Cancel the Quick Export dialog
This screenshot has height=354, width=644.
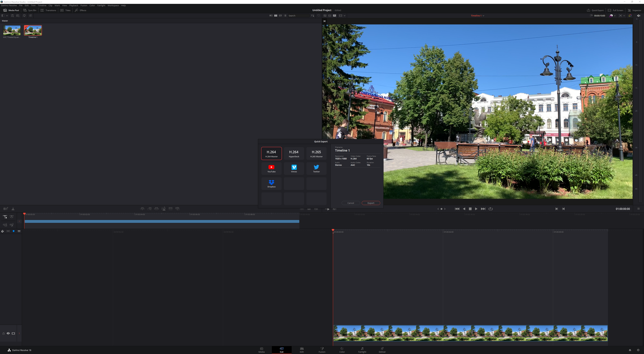[x=351, y=203]
